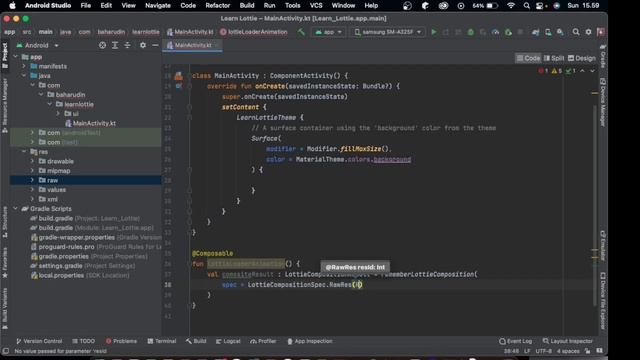Click the macOS Wi-Fi menu bar icon
Viewport: 640px width, 360px height.
[511, 6]
